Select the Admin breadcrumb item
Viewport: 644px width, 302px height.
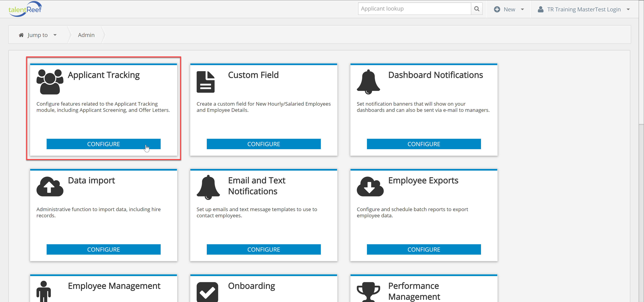(x=86, y=35)
